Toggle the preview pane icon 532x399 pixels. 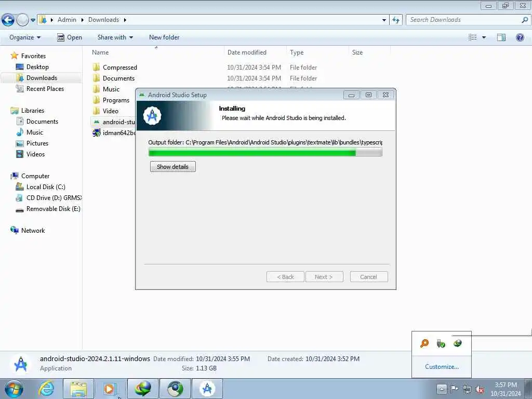[501, 37]
